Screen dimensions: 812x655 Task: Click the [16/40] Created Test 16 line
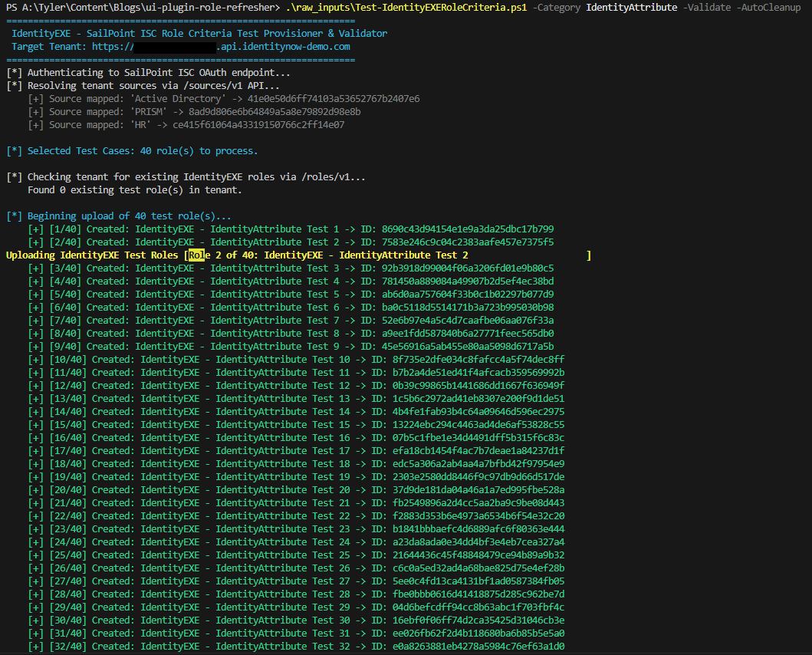296,438
